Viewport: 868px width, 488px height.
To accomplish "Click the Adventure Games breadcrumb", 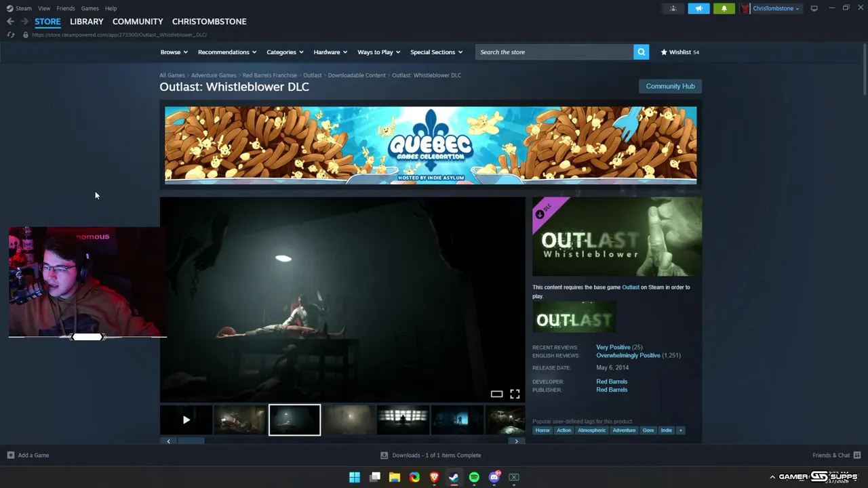I will click(x=214, y=75).
